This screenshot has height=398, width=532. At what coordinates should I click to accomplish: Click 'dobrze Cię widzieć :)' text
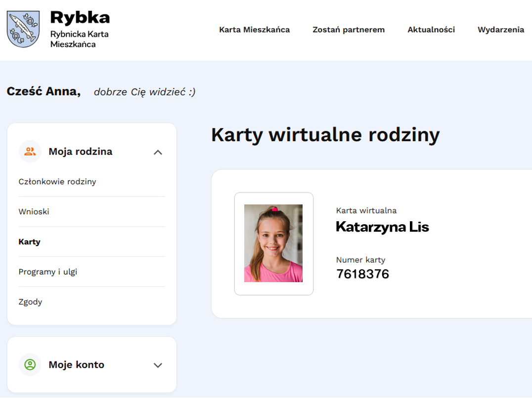pos(144,92)
